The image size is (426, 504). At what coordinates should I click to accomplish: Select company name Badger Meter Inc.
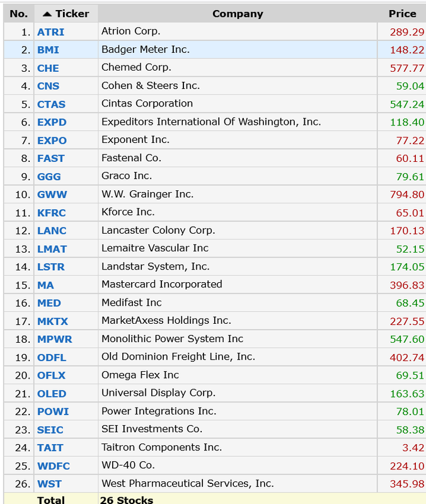(x=146, y=50)
